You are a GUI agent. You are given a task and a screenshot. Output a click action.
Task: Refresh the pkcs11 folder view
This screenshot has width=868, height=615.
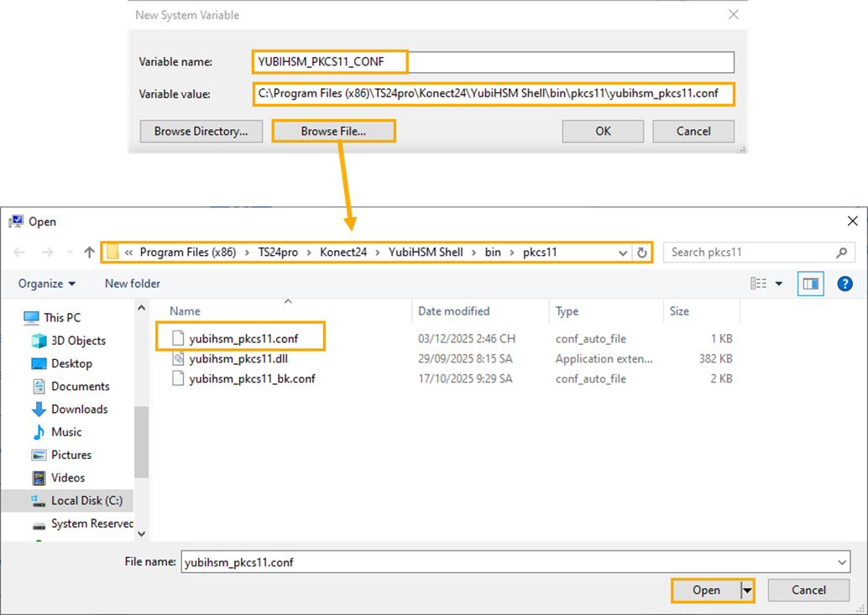click(641, 253)
